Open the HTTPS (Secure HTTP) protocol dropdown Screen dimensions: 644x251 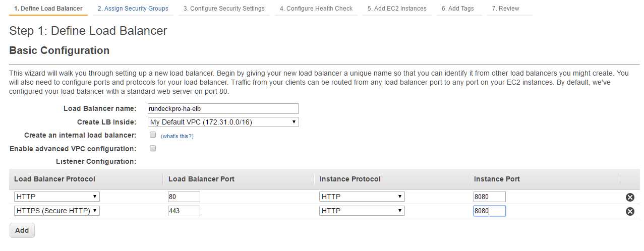click(x=57, y=211)
